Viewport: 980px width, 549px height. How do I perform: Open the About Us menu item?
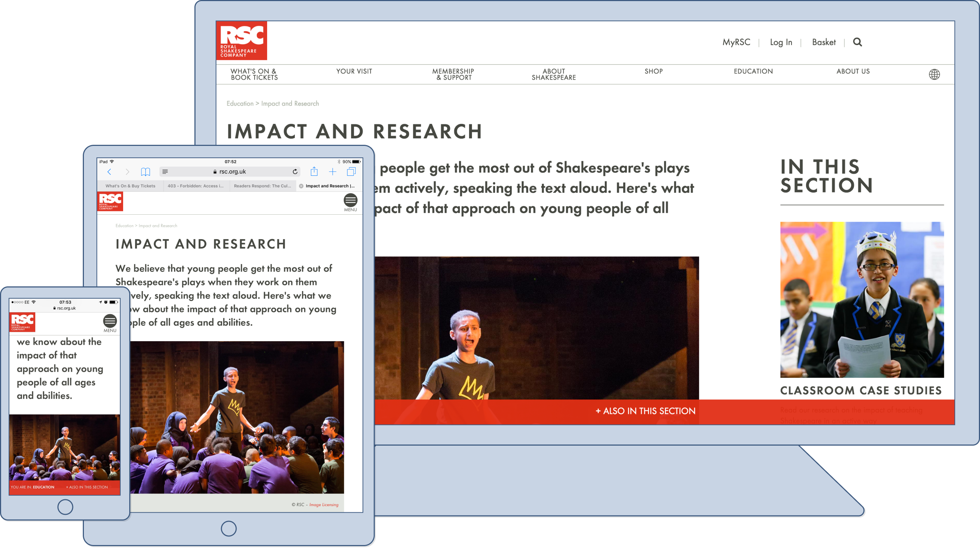click(x=853, y=71)
